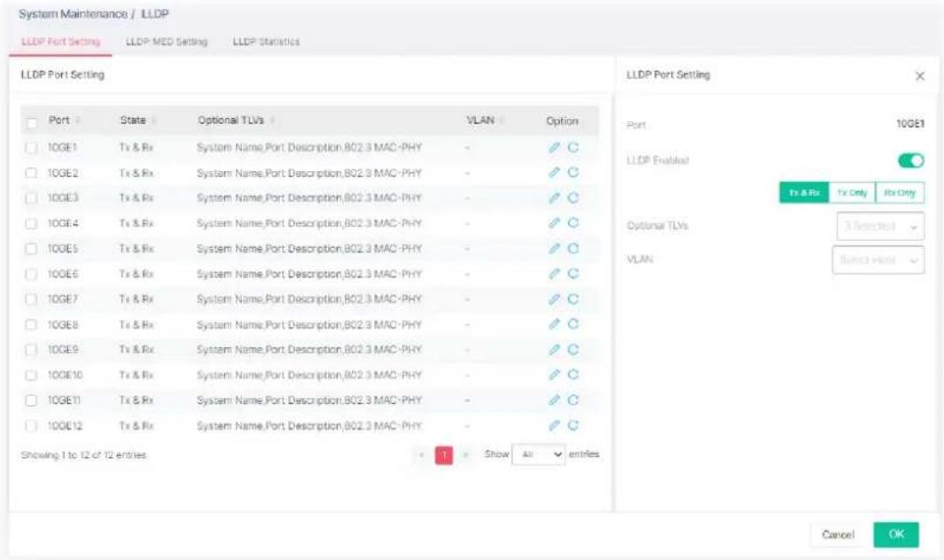Viewport: 944px width, 560px height.
Task: Select the Tx Only mode button
Action: coord(852,192)
